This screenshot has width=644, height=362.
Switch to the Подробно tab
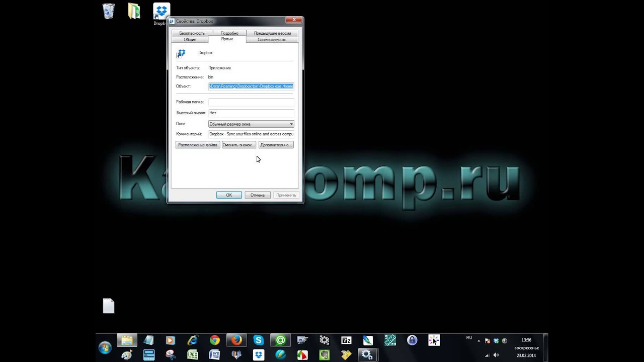[x=229, y=33]
